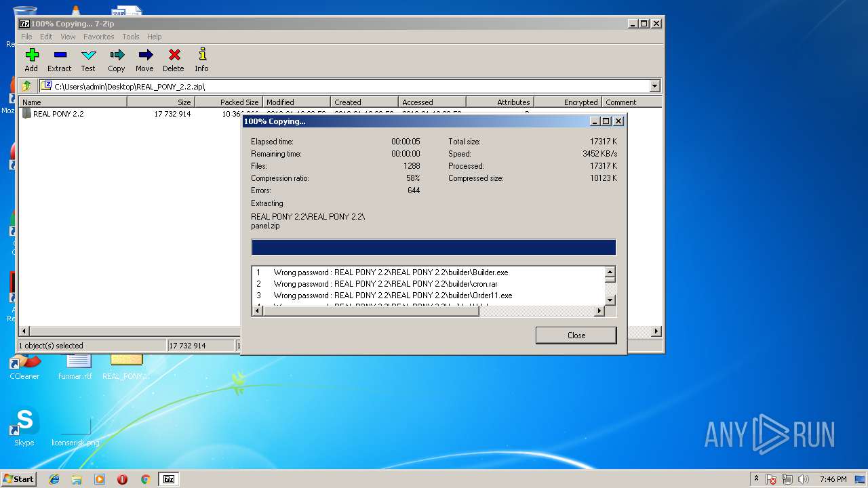Open the Info toolbar icon

pos(201,60)
